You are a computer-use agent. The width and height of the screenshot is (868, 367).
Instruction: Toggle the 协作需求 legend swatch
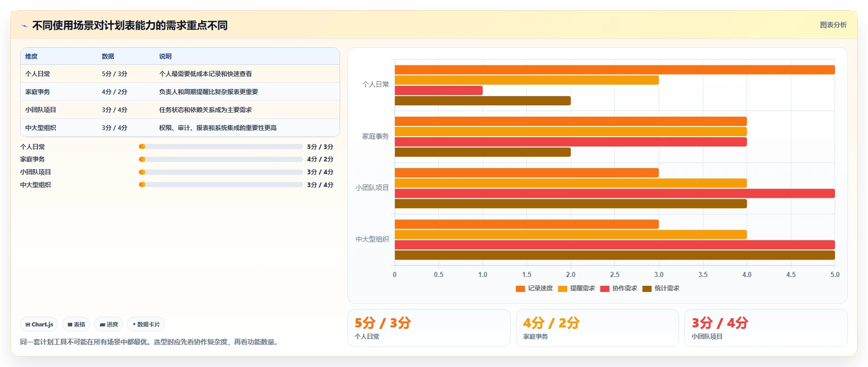tap(605, 288)
